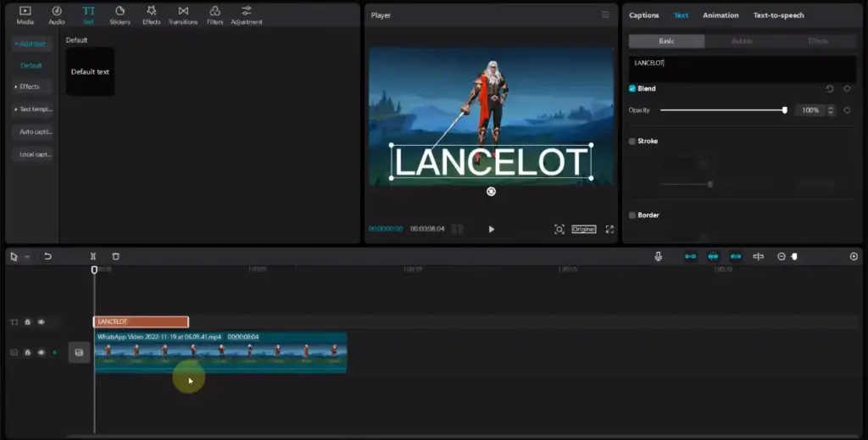The height and width of the screenshot is (440, 868).
Task: Add keyframe for Blend
Action: click(847, 88)
